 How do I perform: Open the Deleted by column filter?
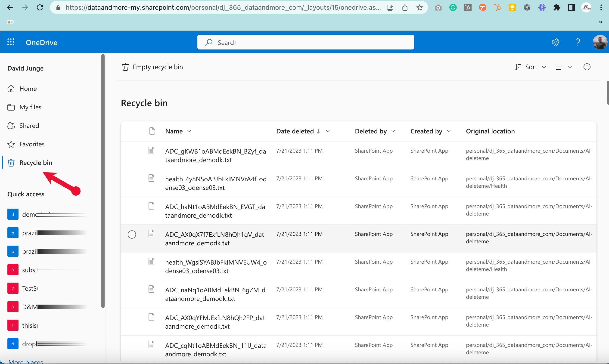pyautogui.click(x=375, y=131)
